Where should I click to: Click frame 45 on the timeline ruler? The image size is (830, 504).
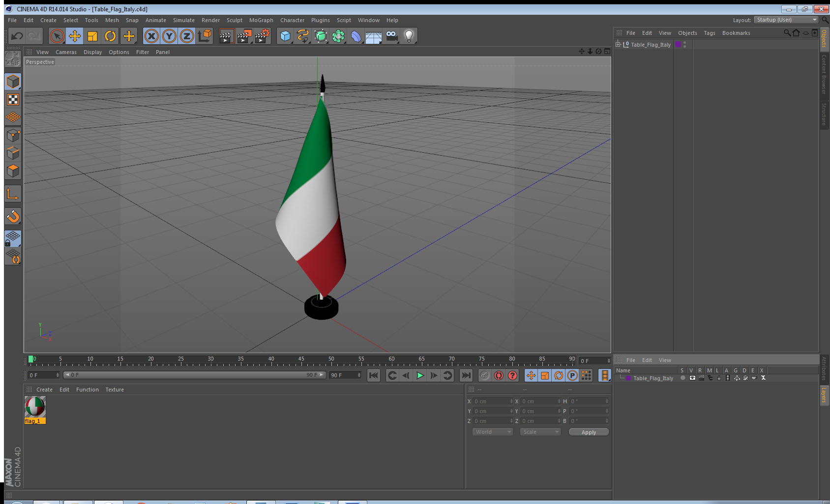301,359
